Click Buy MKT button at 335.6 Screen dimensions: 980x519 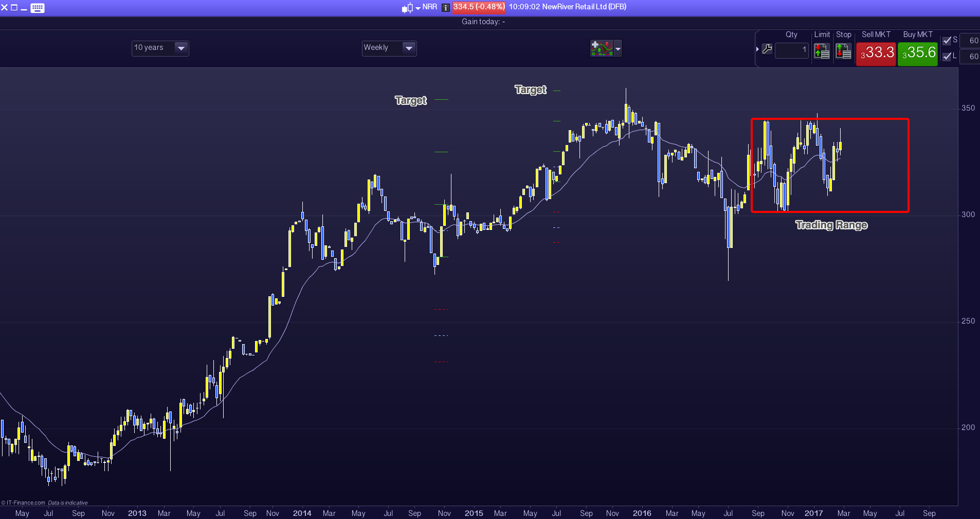pos(918,53)
